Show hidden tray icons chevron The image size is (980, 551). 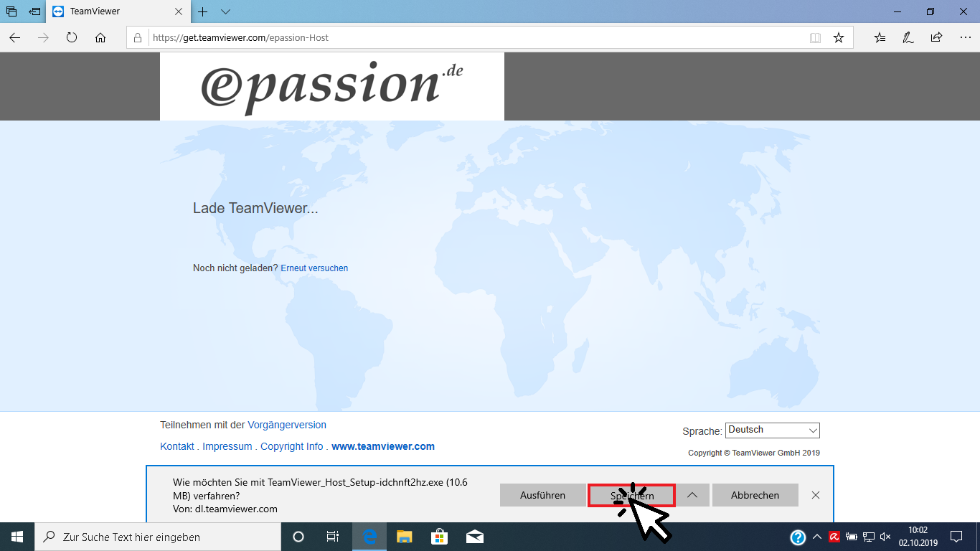816,537
